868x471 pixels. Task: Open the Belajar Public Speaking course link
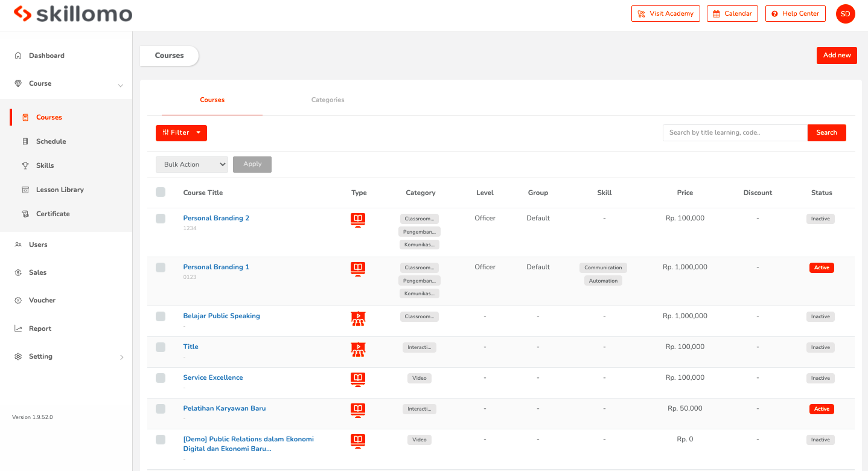click(222, 316)
